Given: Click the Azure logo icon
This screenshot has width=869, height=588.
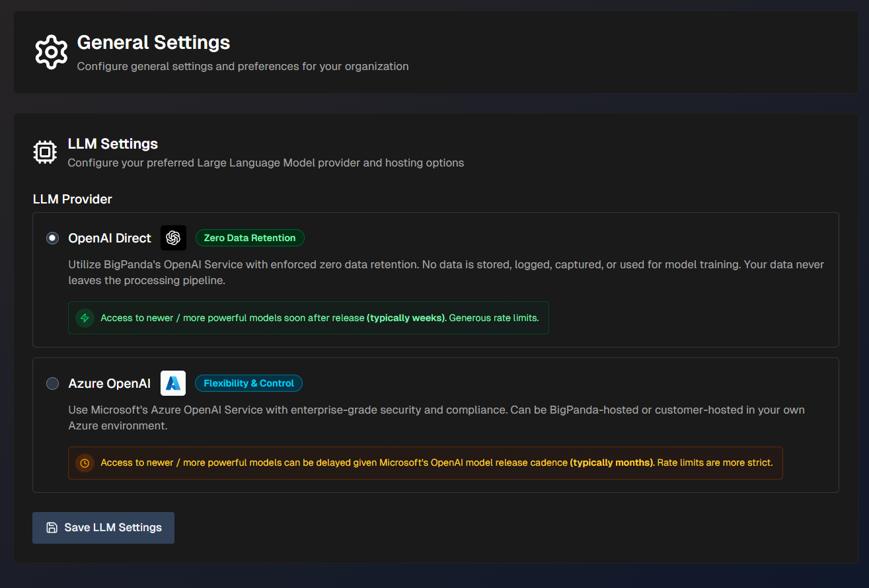Looking at the screenshot, I should (173, 383).
